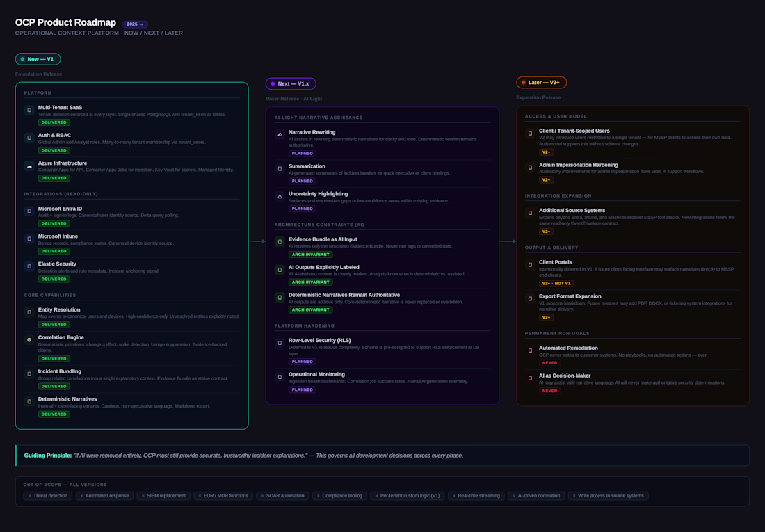
Task: Click the Write access to source systems chip
Action: pos(609,496)
